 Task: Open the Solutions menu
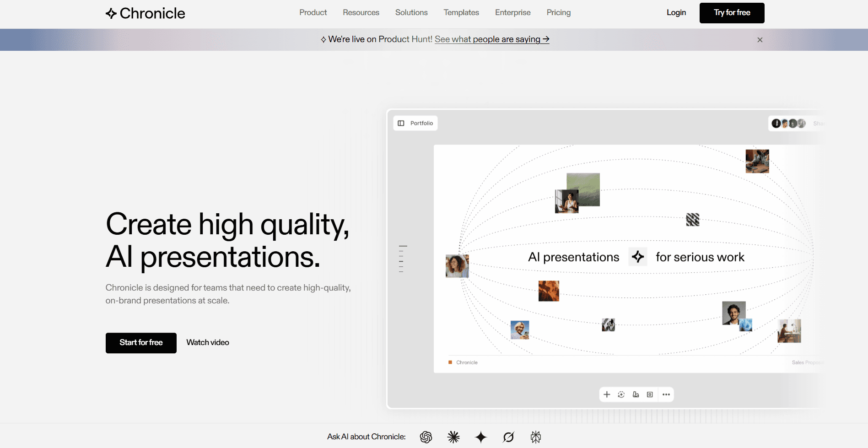[411, 12]
